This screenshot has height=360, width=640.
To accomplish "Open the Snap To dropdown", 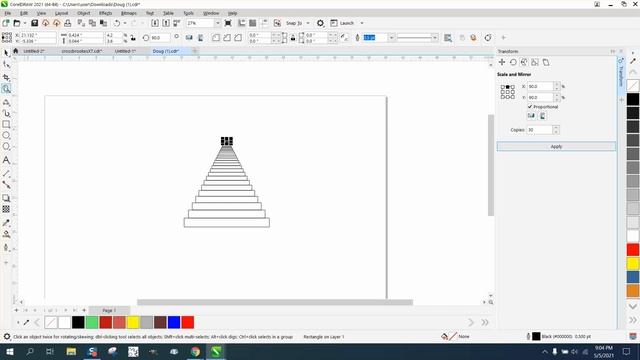I will click(x=308, y=23).
